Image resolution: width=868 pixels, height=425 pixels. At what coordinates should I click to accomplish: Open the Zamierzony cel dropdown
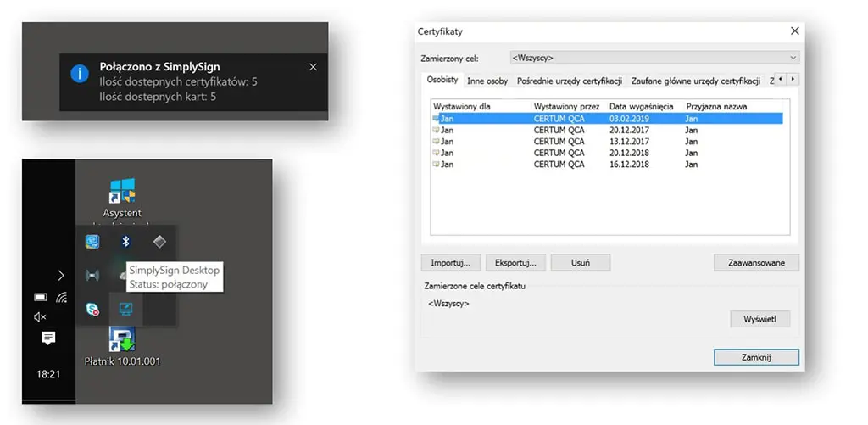[655, 58]
